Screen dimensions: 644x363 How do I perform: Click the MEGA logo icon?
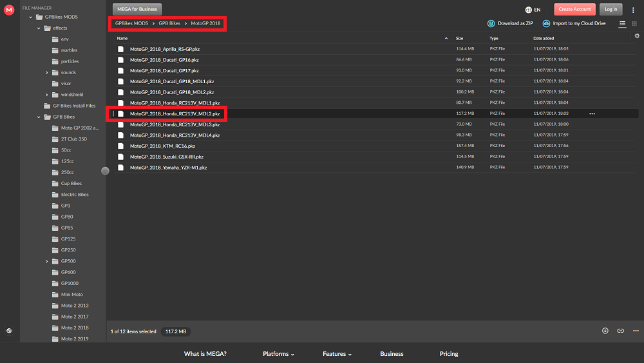9,10
